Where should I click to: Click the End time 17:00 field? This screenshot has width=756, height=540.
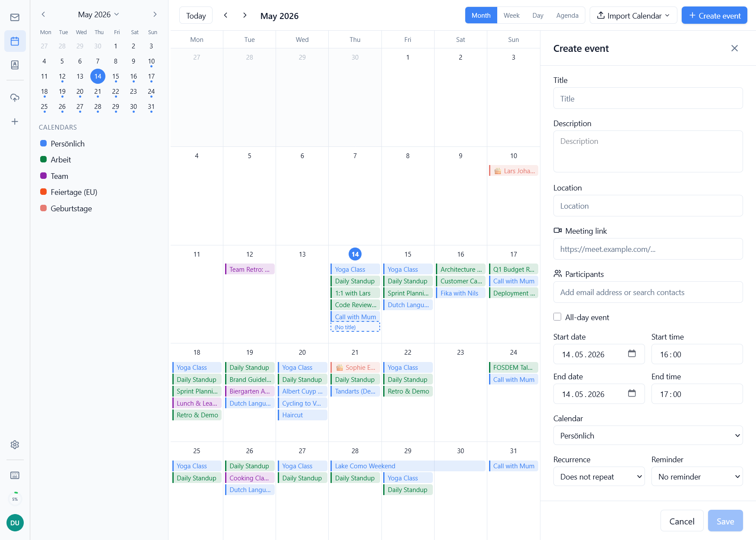[697, 394]
